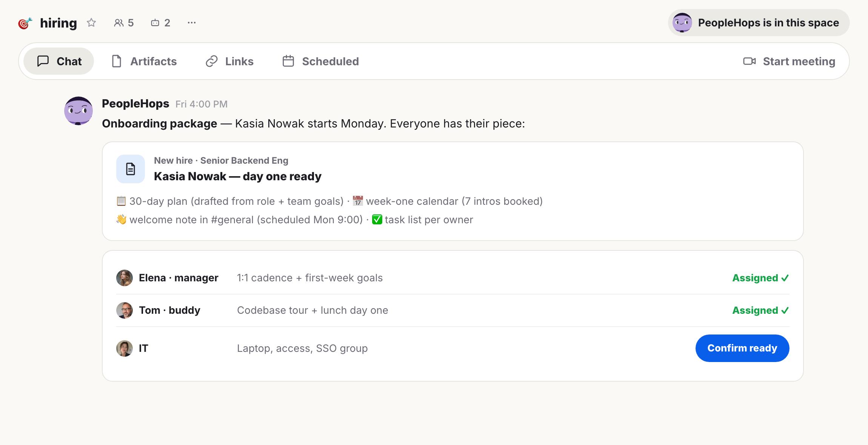Screen dimensions: 868x445
Task: Click Elena's avatar photo
Action: 125,278
